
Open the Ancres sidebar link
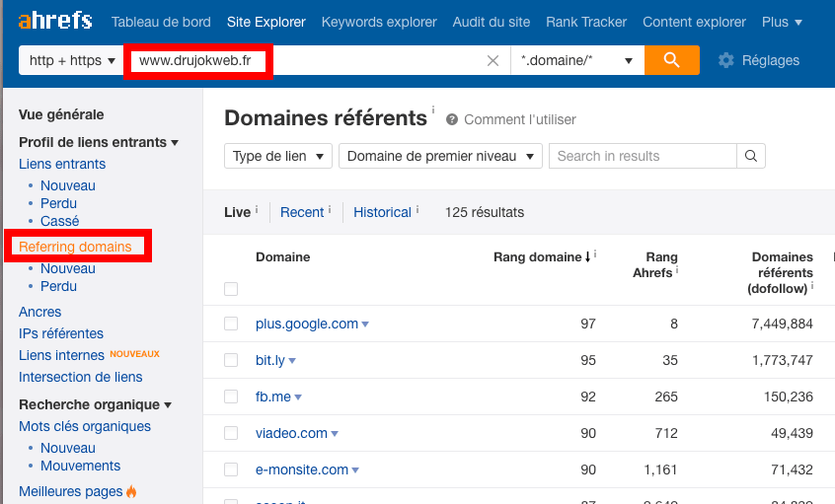tap(39, 312)
